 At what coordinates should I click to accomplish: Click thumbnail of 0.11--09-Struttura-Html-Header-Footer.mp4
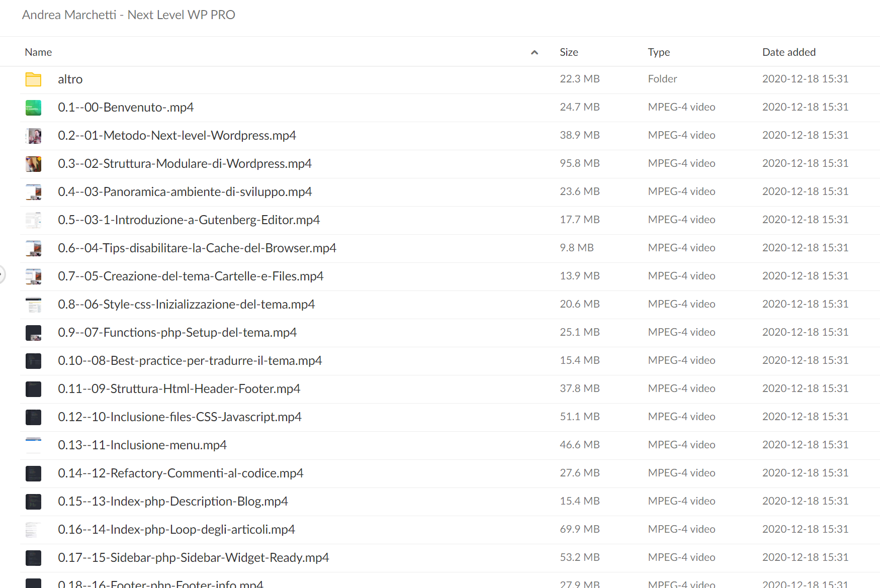pos(33,389)
